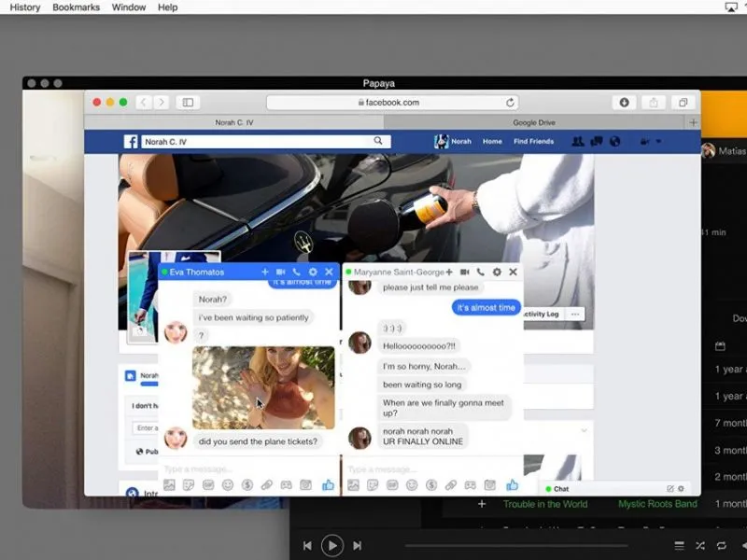Skip to previous track in music player
This screenshot has width=747, height=560.
[307, 546]
